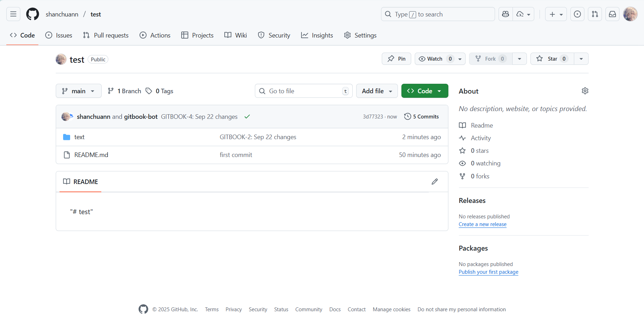Image resolution: width=644 pixels, height=320 pixels.
Task: Switch to the Insights tab
Action: (x=317, y=35)
